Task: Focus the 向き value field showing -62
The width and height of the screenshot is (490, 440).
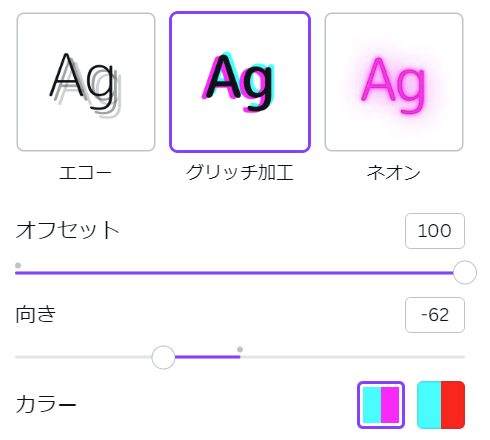Action: point(435,315)
